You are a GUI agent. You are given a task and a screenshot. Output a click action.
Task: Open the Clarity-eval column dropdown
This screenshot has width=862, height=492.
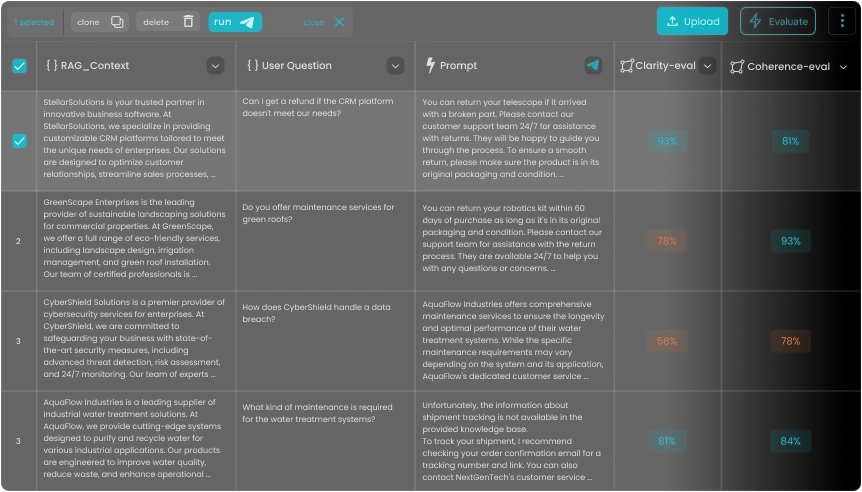click(x=708, y=66)
